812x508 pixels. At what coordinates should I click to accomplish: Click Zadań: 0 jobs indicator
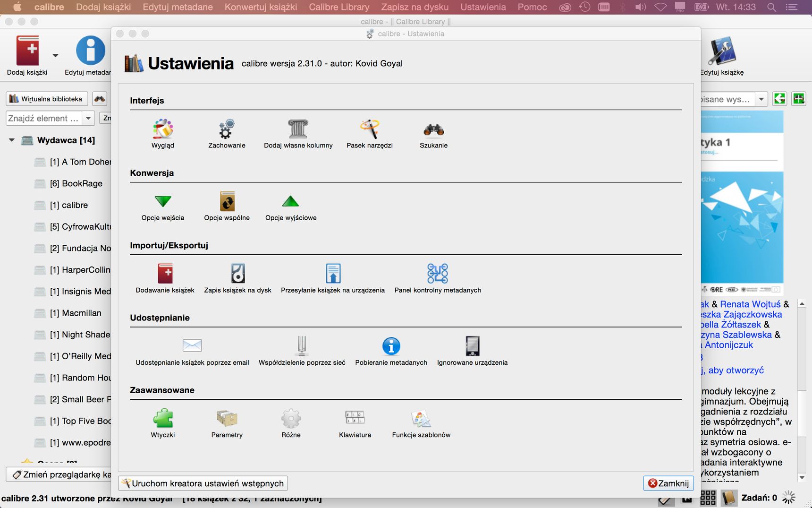(x=759, y=498)
